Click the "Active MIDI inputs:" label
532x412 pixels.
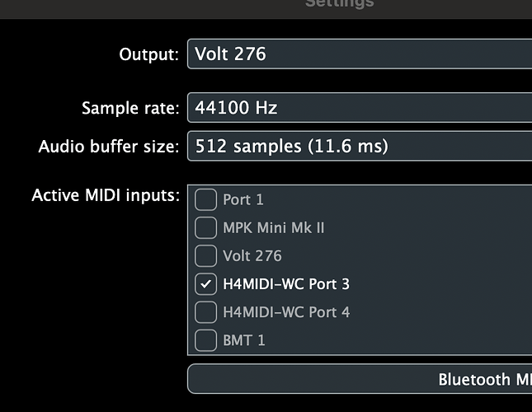[x=105, y=196]
